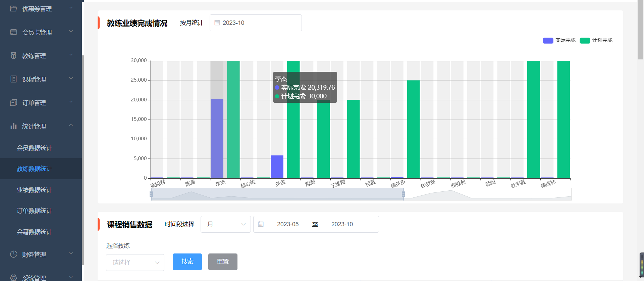The height and width of the screenshot is (281, 644).
Task: Click the 柯晨 x-axis label
Action: (370, 183)
